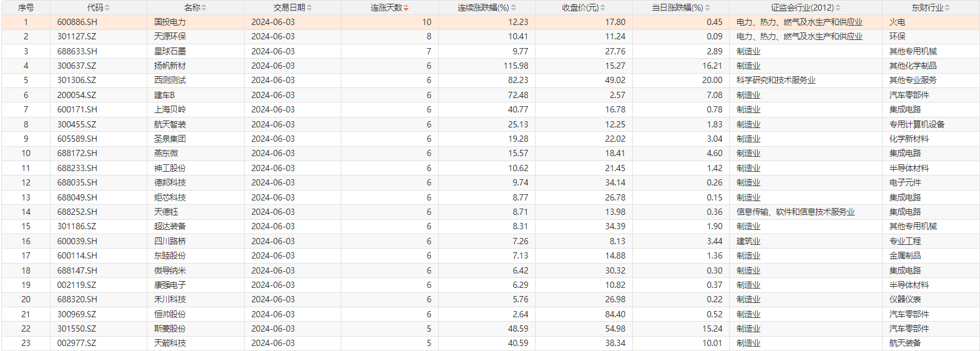Open stock name 建车B
Viewport: 980px width, 351px height.
(x=164, y=95)
